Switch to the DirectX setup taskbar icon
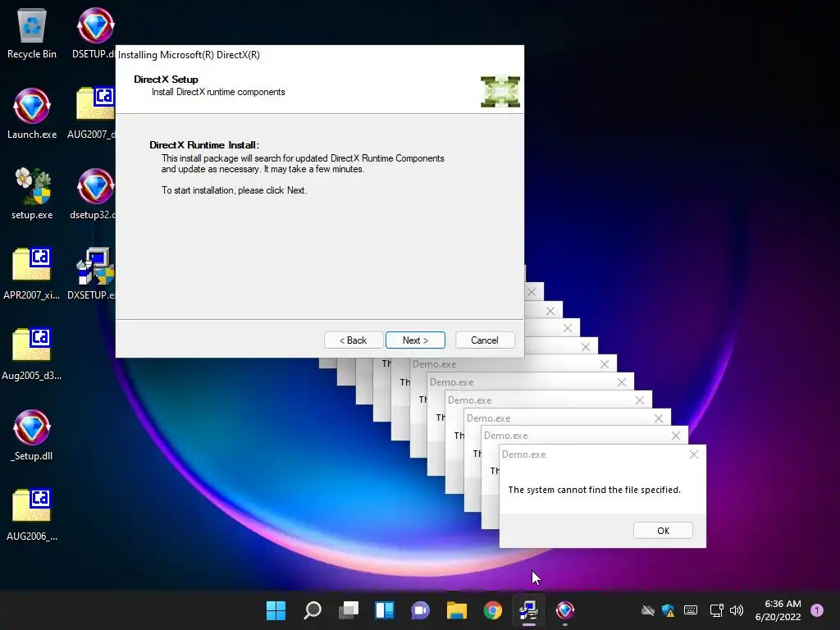840x630 pixels. click(529, 610)
